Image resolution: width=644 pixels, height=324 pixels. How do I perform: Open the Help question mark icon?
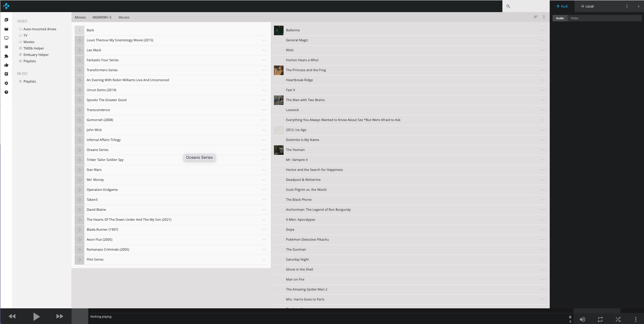[x=6, y=92]
